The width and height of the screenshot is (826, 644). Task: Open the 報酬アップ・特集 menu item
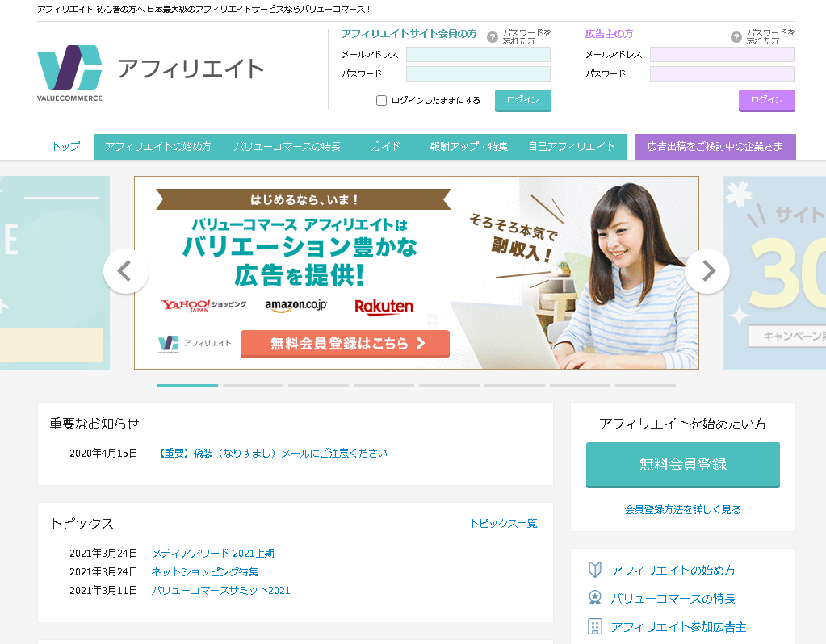[x=468, y=146]
